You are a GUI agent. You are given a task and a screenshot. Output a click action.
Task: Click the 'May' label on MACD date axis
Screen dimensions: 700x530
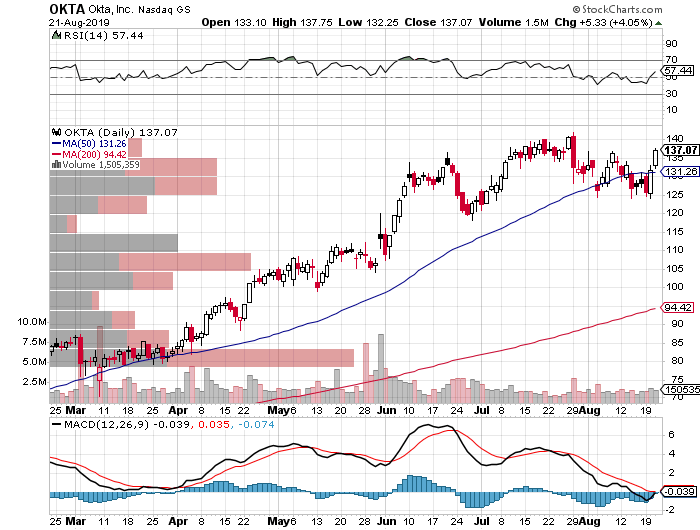click(278, 521)
